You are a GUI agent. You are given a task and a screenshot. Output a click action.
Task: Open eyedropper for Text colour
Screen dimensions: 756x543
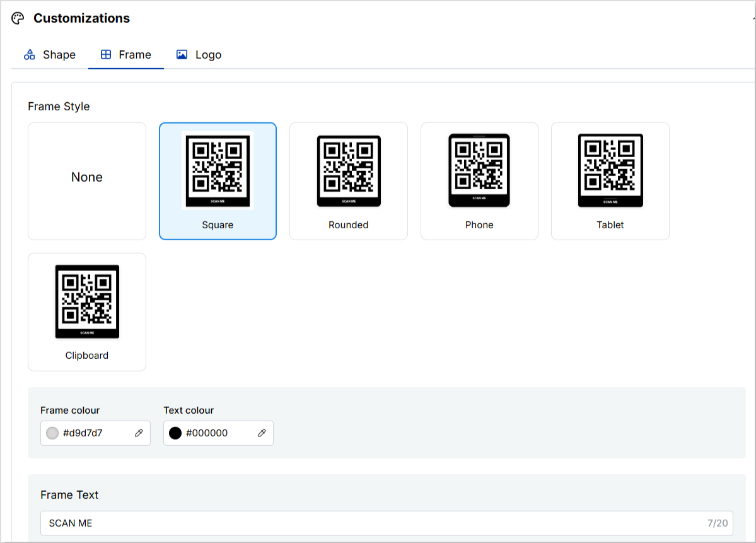click(262, 433)
